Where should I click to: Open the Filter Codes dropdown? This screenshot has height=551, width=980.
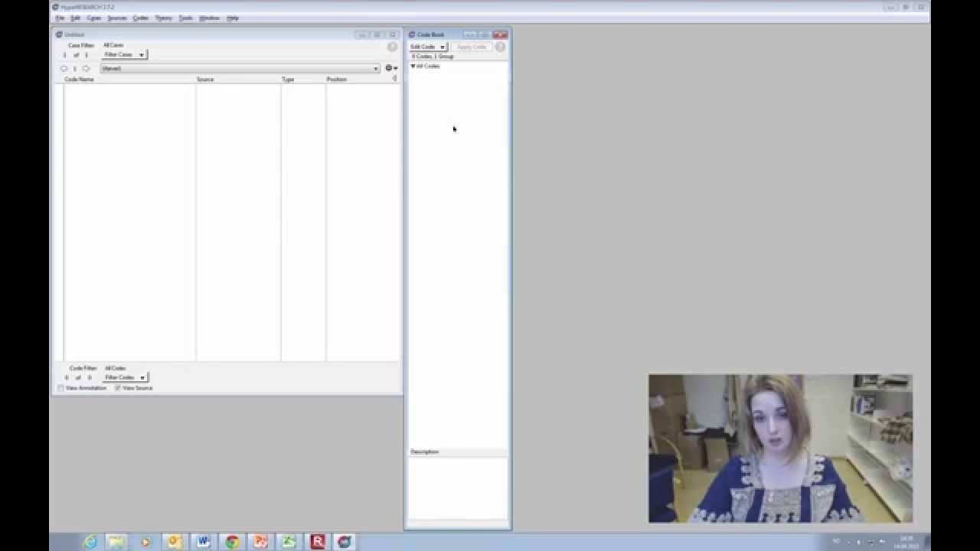125,377
